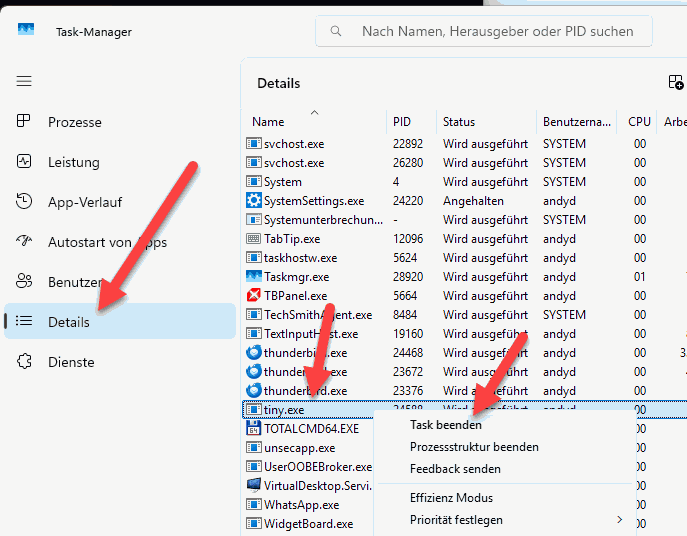
Task: Select the Details page label
Action: click(69, 322)
